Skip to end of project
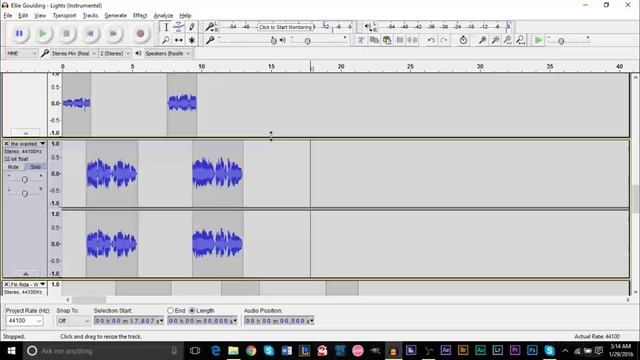 114,33
